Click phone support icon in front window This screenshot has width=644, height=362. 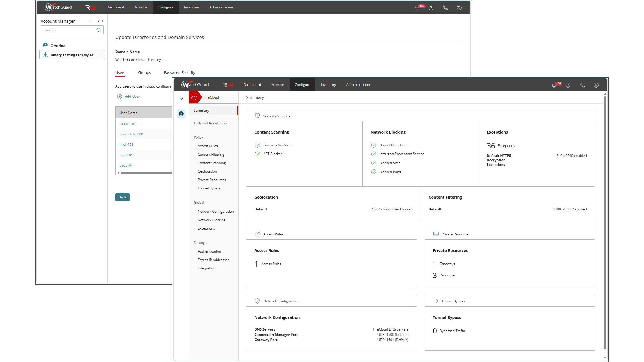[582, 85]
